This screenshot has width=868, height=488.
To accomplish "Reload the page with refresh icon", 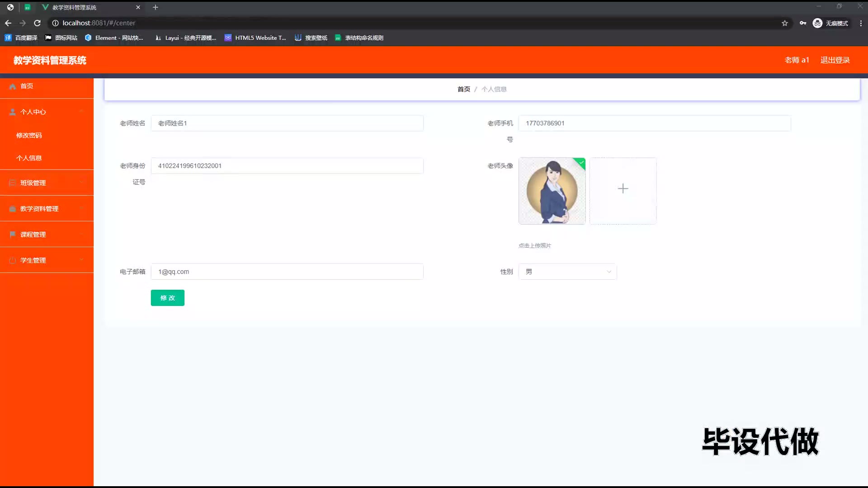I will [38, 23].
